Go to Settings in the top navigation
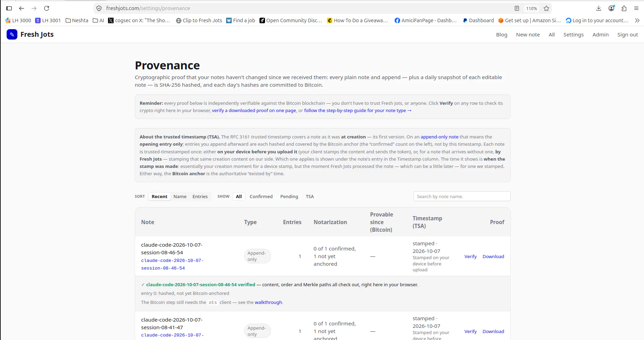Screen dimensions: 644x340 pyautogui.click(x=573, y=35)
